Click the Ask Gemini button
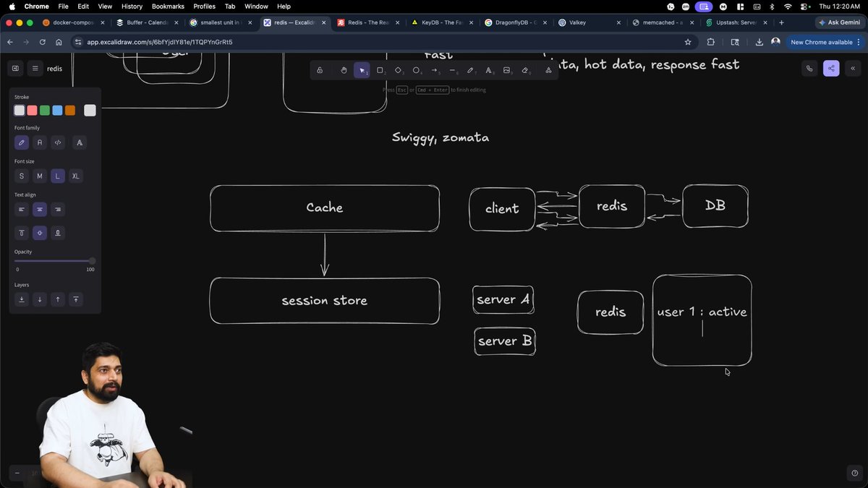 click(x=840, y=22)
